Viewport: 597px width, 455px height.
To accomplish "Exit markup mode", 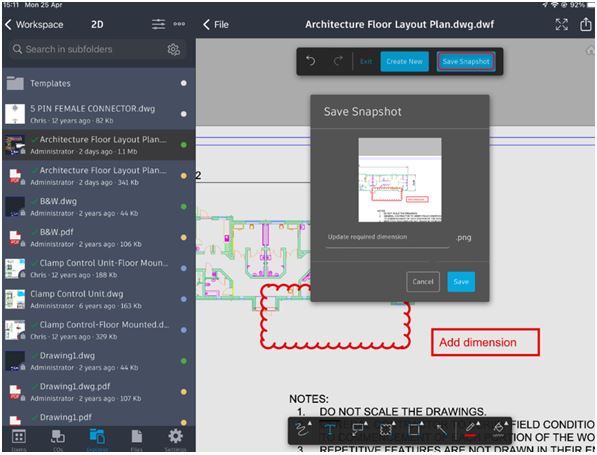I will click(x=366, y=61).
